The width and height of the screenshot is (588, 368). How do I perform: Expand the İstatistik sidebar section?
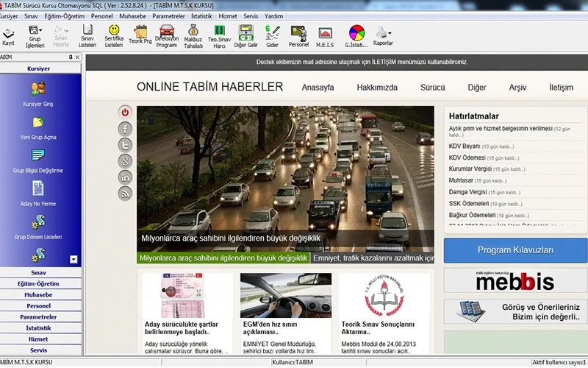tap(39, 328)
